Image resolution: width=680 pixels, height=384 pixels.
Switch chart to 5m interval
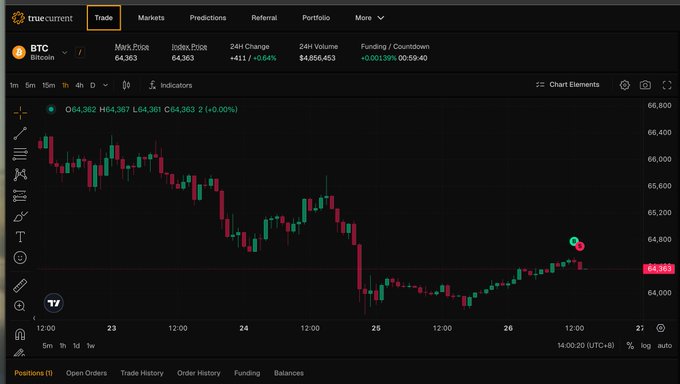click(30, 85)
